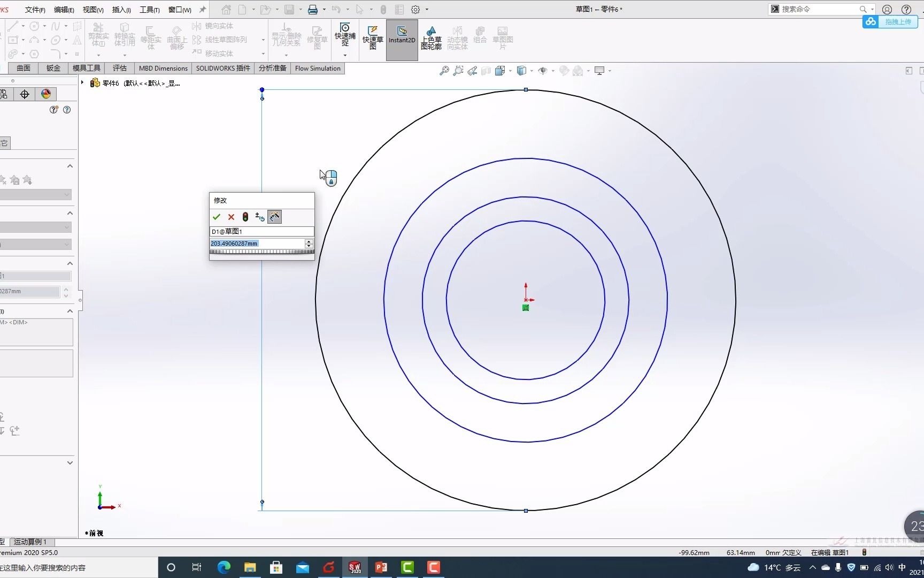Switch to the Flow Simulation tab

tap(318, 68)
